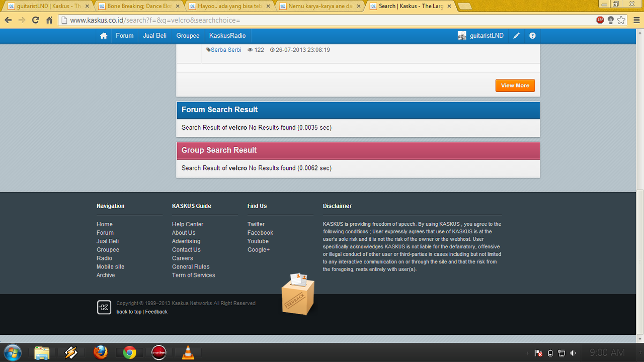Viewport: 644px width, 362px height.
Task: Open the Windows Start button
Action: [x=13, y=352]
